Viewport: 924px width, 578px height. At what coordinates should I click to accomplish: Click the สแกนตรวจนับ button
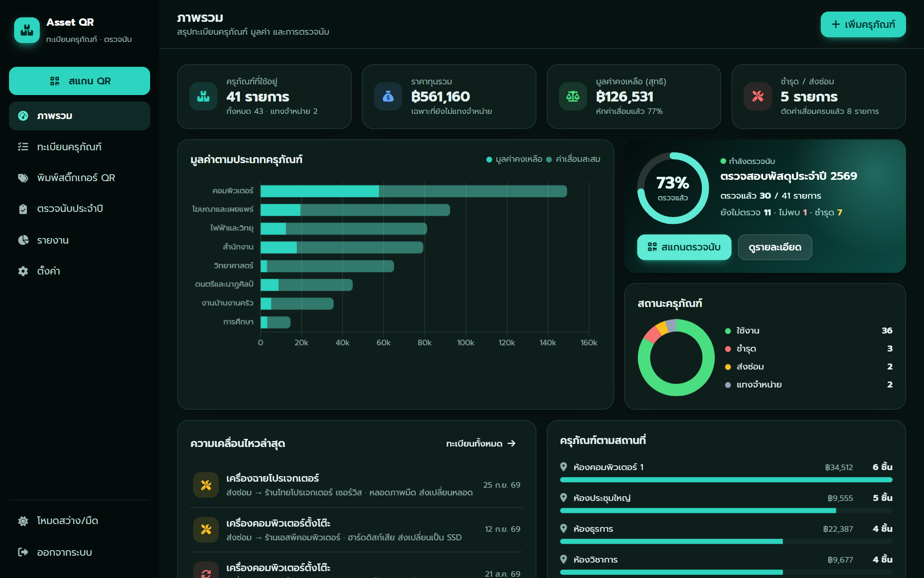(684, 247)
